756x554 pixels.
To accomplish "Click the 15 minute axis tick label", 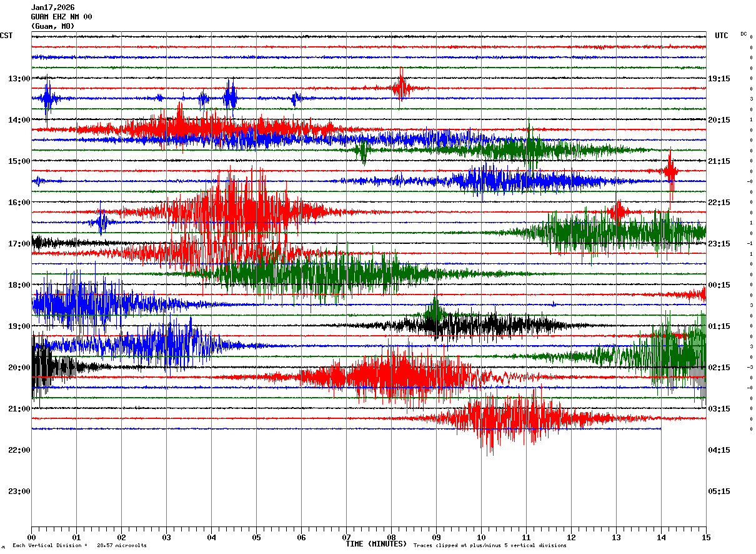I will (x=706, y=537).
